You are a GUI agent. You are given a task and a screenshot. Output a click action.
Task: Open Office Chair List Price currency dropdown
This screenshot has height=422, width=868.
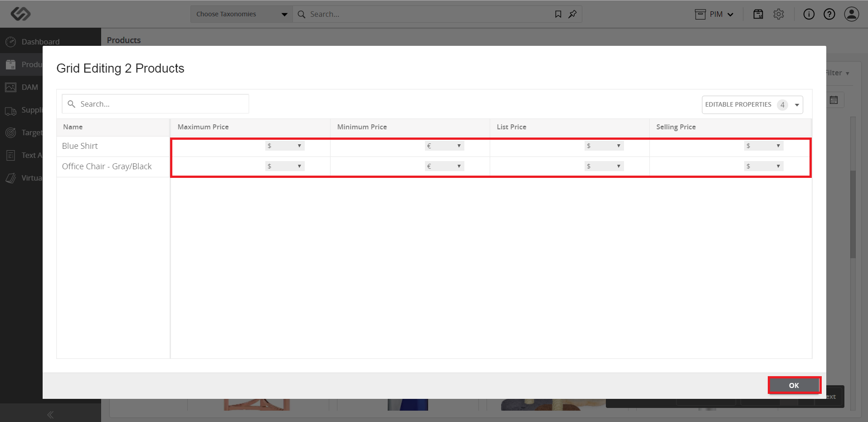(x=604, y=166)
